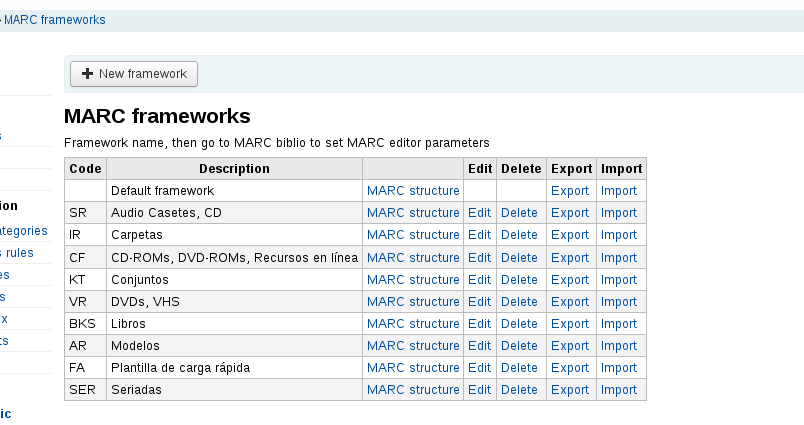Delete the Libros framework

click(519, 323)
